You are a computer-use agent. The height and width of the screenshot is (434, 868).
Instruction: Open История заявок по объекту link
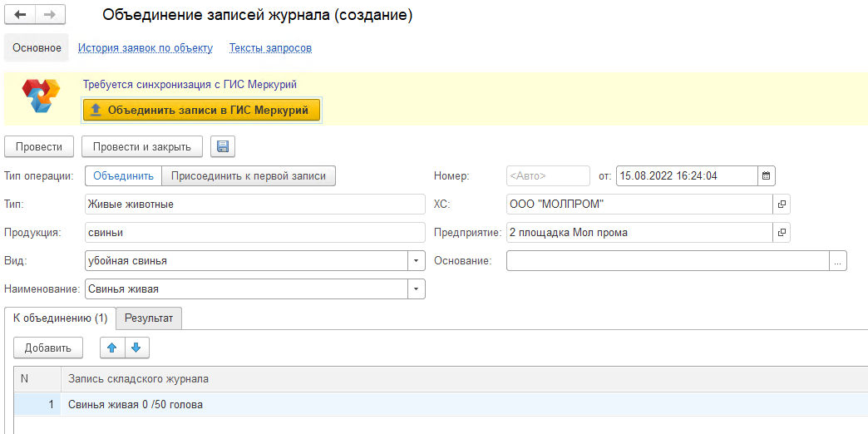[145, 48]
